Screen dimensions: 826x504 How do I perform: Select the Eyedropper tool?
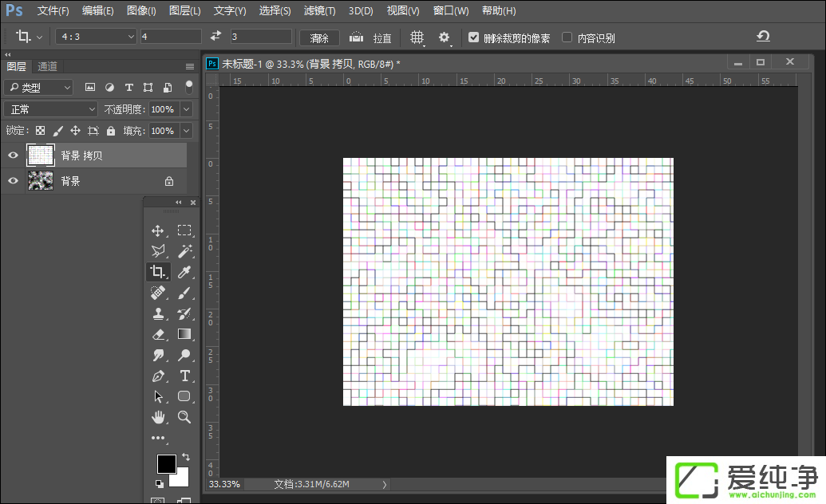[184, 272]
